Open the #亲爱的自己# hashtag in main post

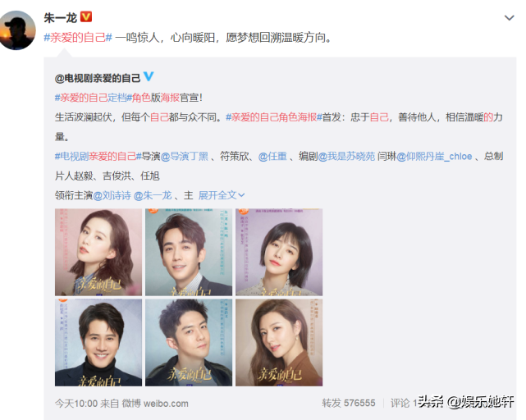tap(78, 37)
